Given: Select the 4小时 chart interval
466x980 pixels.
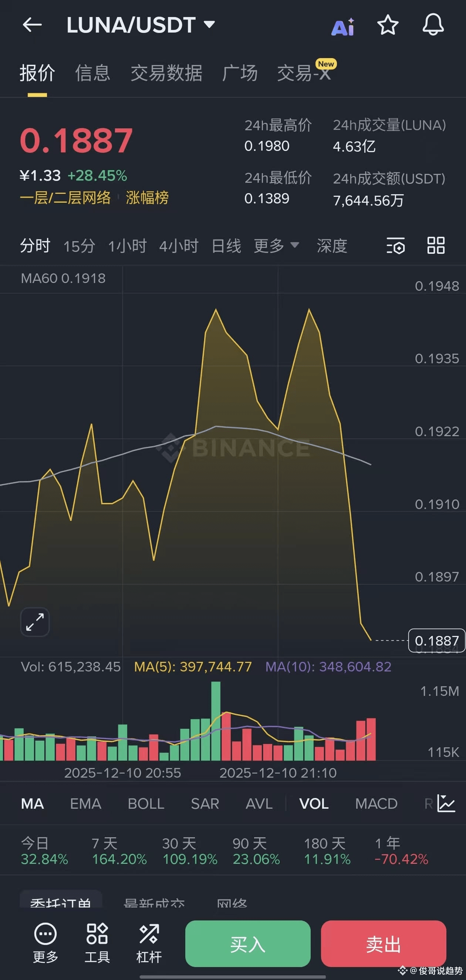Looking at the screenshot, I should [x=179, y=246].
